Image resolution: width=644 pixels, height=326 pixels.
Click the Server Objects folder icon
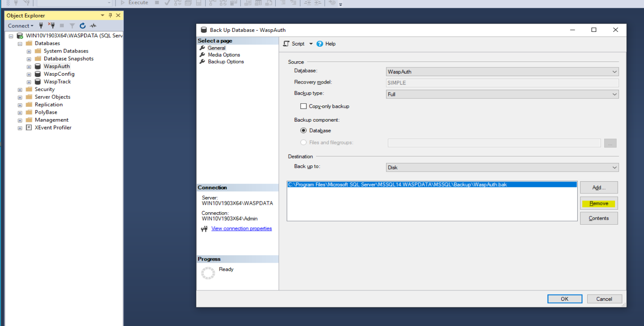tap(29, 97)
